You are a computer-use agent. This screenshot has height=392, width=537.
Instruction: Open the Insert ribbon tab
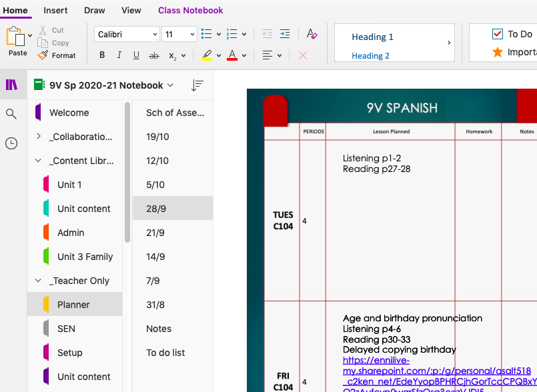[55, 10]
